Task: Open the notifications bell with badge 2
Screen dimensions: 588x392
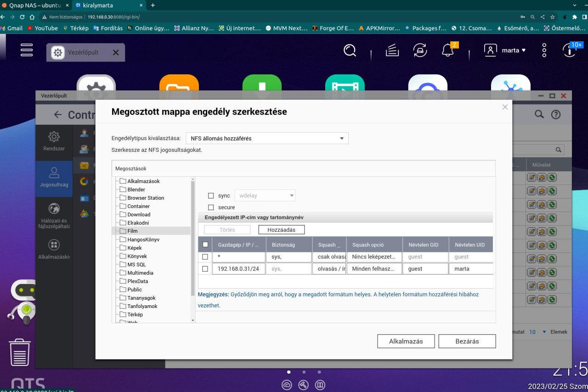Action: [x=448, y=50]
